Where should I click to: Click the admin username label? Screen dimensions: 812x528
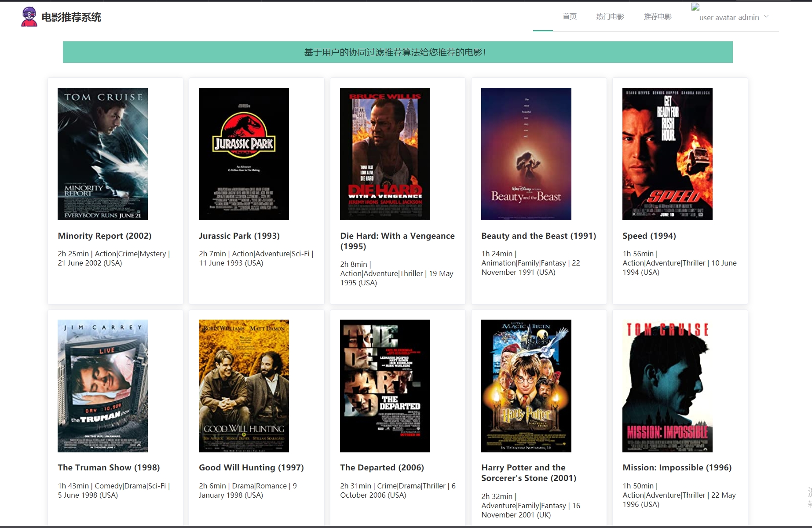(749, 18)
